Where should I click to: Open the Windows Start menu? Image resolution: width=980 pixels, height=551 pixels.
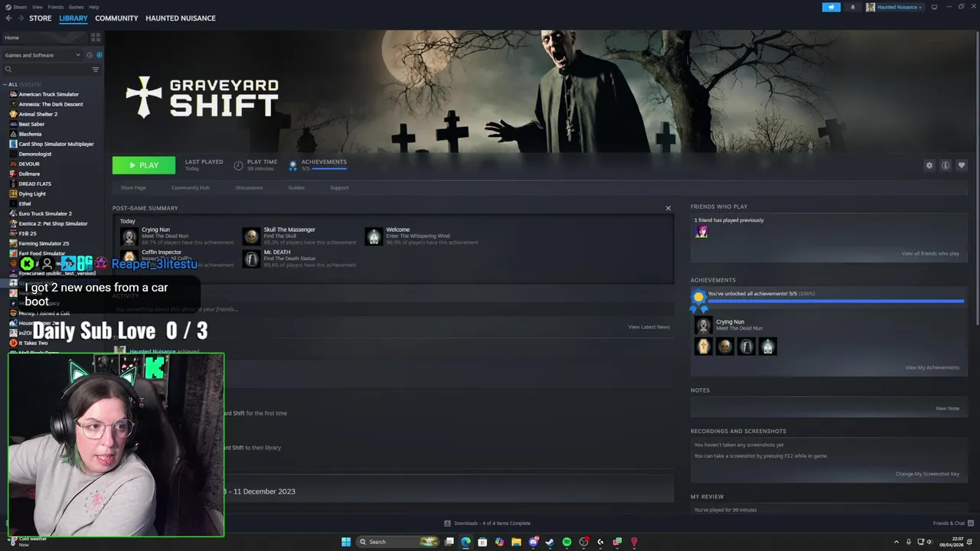pos(346,542)
